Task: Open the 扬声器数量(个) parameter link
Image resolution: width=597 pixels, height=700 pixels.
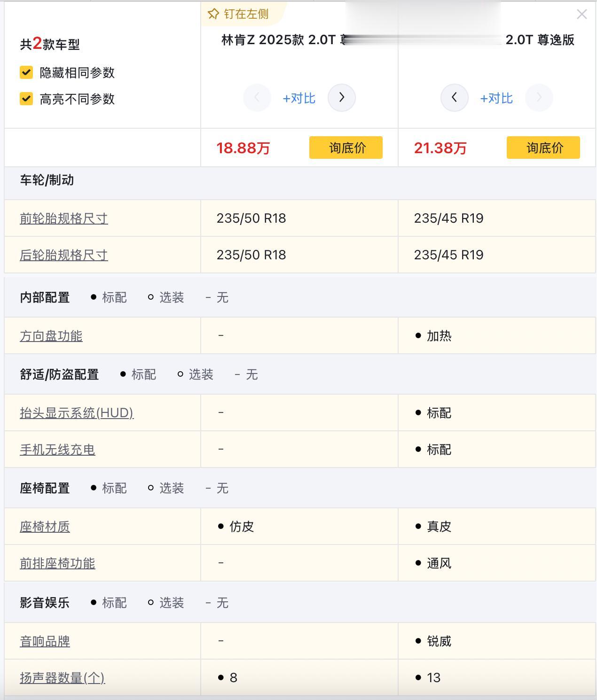Action: (x=62, y=678)
